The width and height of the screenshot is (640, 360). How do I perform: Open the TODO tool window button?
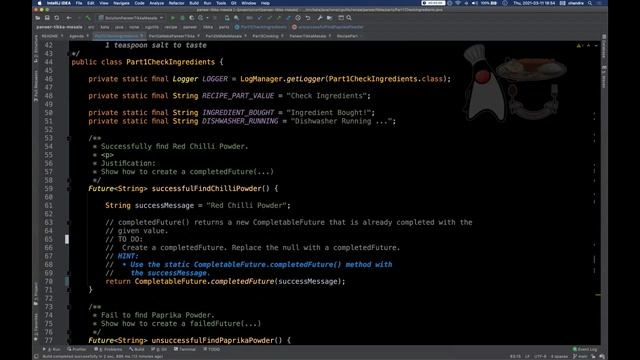point(212,349)
